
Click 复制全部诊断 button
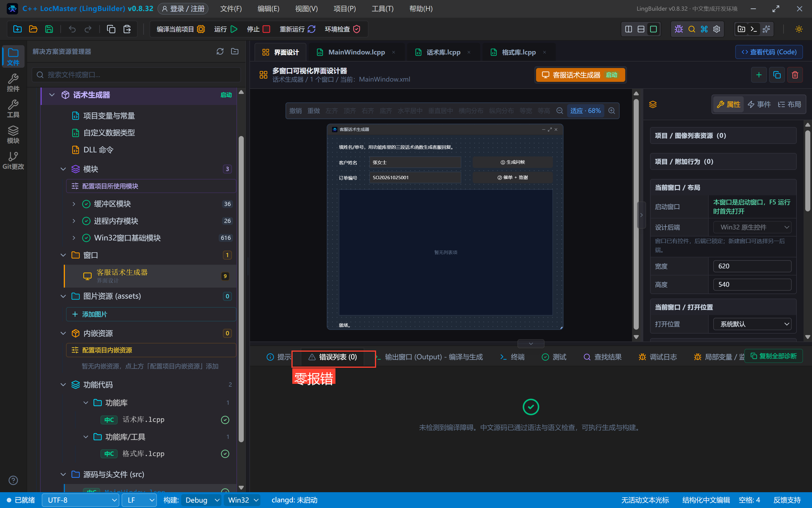774,356
